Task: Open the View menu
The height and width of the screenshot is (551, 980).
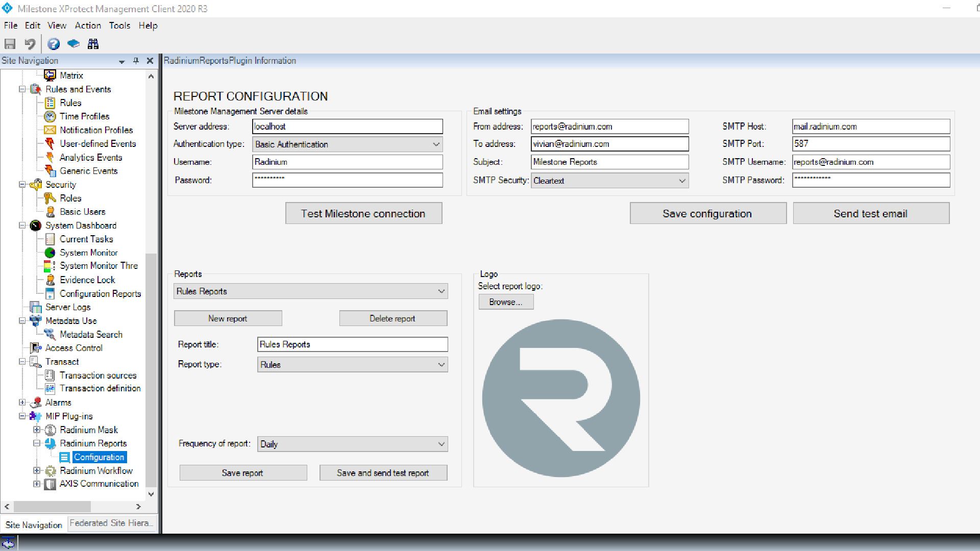Action: click(x=57, y=26)
